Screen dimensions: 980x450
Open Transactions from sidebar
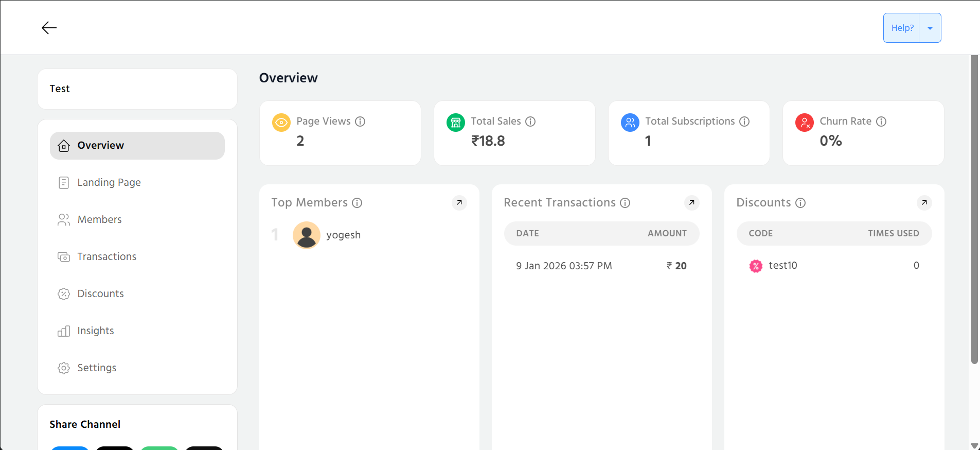pyautogui.click(x=106, y=257)
